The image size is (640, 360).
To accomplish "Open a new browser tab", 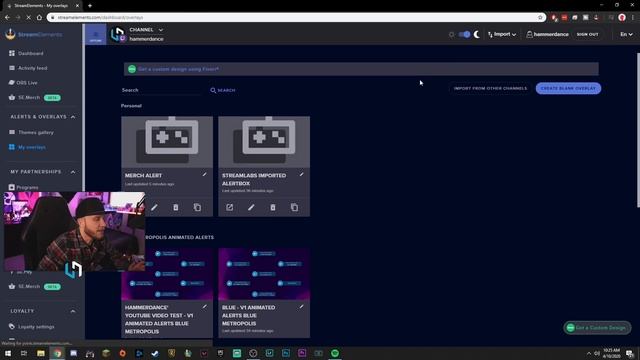I will coord(90,6).
